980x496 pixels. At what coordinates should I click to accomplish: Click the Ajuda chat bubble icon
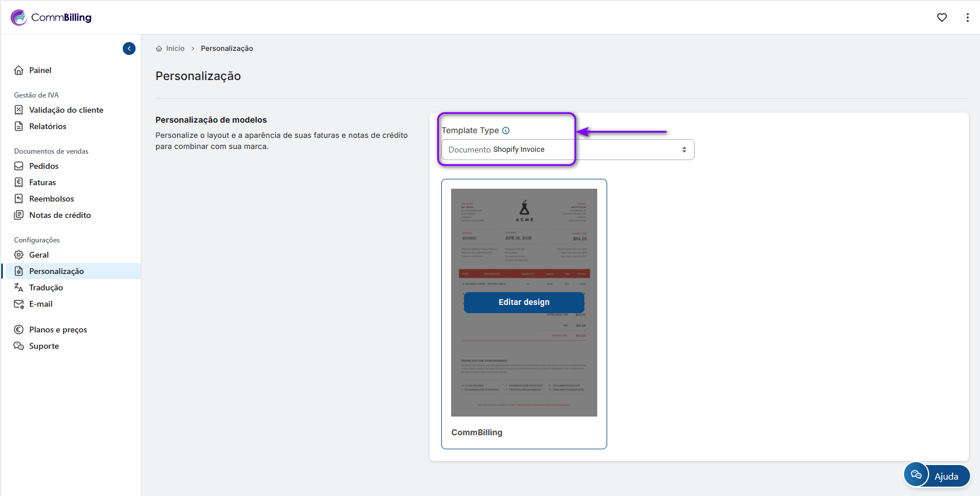[x=916, y=475]
